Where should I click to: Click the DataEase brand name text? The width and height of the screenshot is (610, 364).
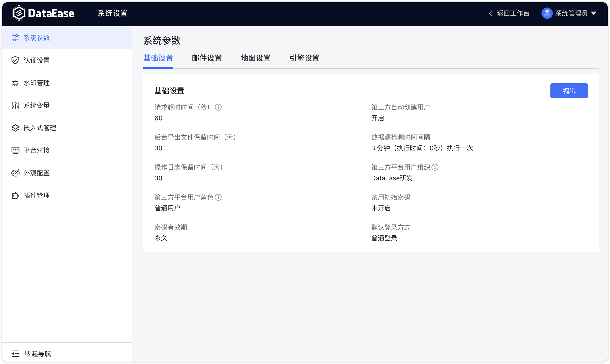tap(51, 13)
